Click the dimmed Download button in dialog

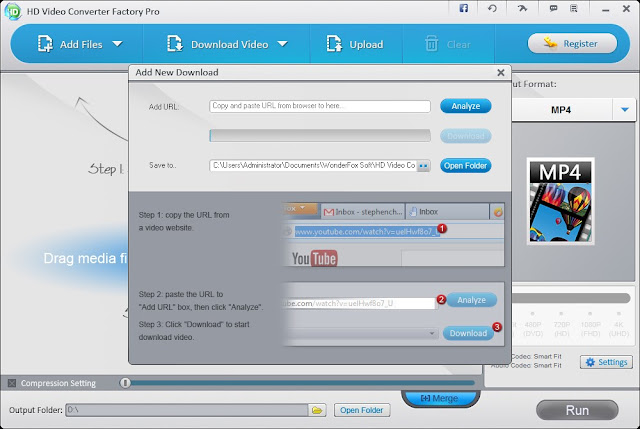click(x=466, y=136)
